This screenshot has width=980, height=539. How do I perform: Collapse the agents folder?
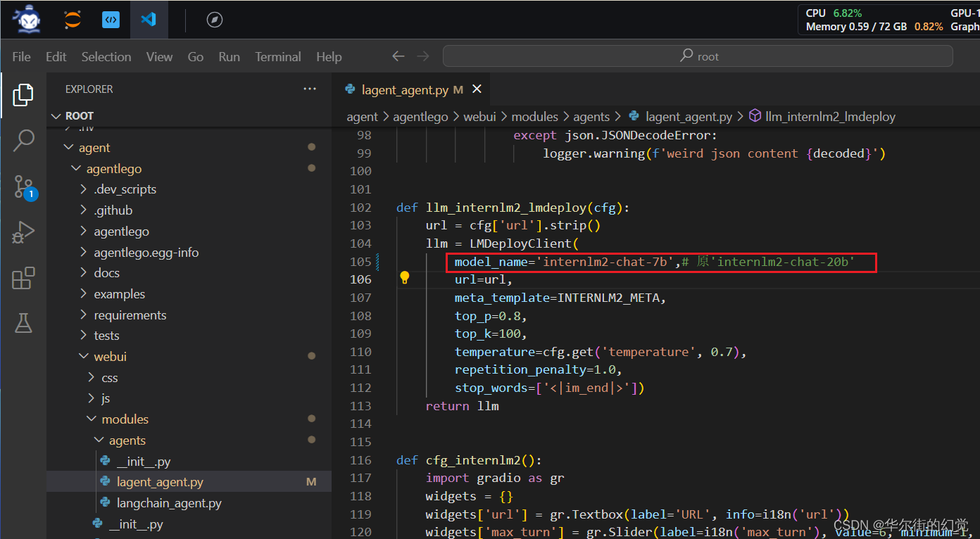(x=99, y=440)
